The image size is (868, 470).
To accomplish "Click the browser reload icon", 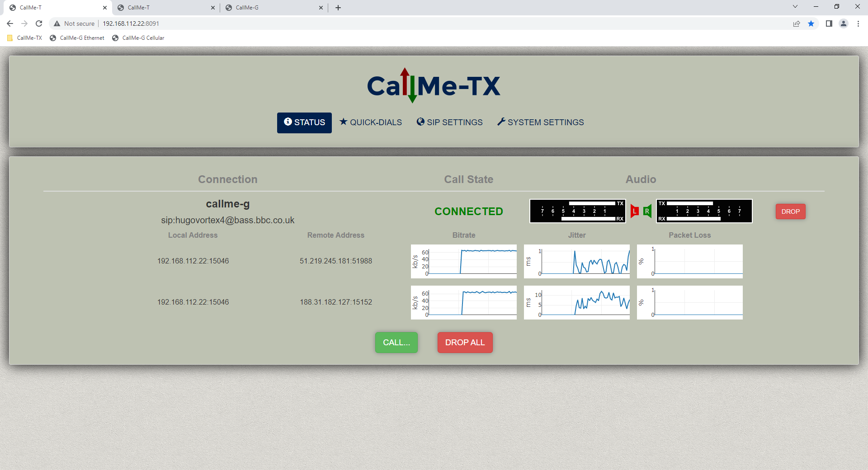I will click(39, 23).
